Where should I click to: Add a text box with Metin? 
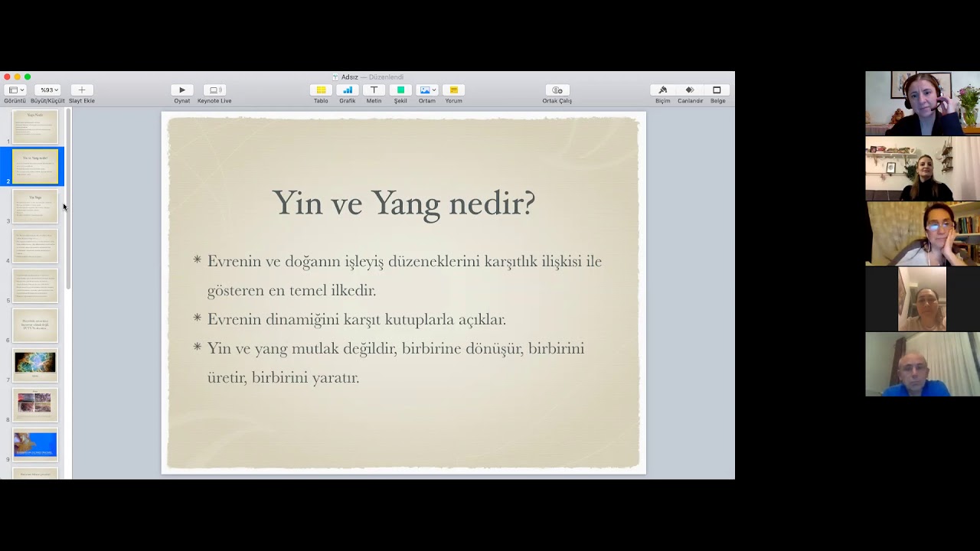tap(374, 90)
